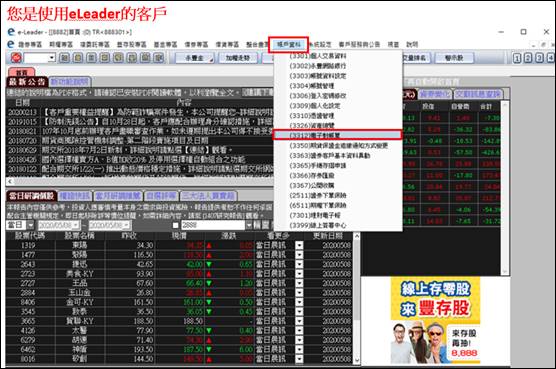Select the numbered page 1 toolbar icon

pyautogui.click(x=517, y=58)
